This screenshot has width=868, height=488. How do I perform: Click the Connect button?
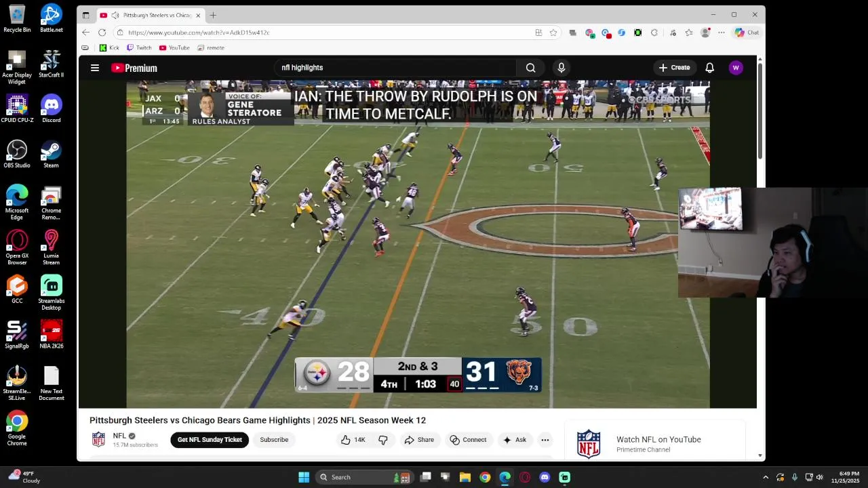[468, 440]
